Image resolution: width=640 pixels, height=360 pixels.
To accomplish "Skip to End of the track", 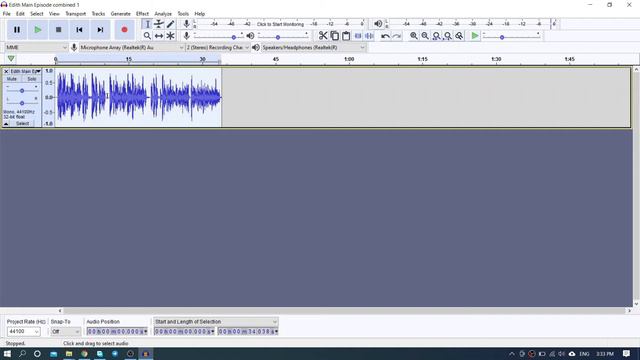I will 100,30.
